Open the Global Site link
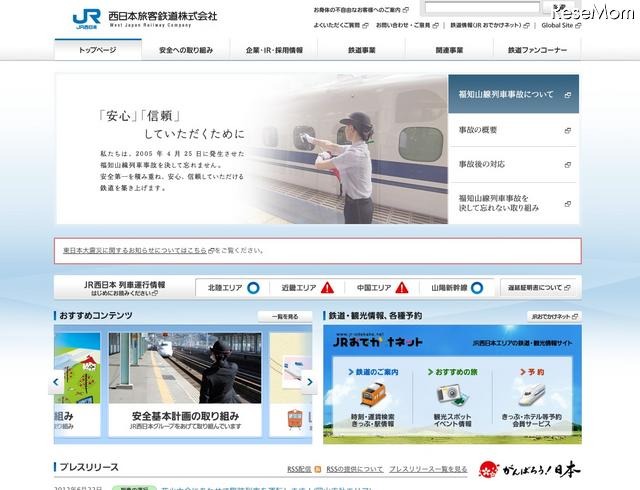This screenshot has width=640, height=490. [561, 25]
